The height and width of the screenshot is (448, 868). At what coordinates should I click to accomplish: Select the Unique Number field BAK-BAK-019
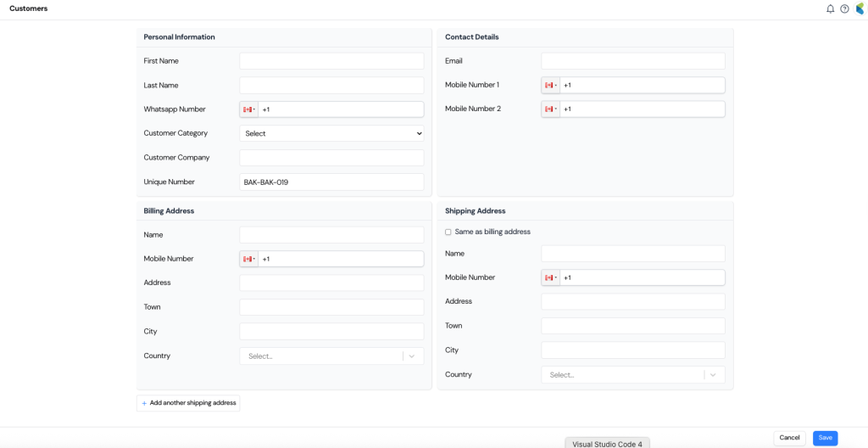pos(331,182)
